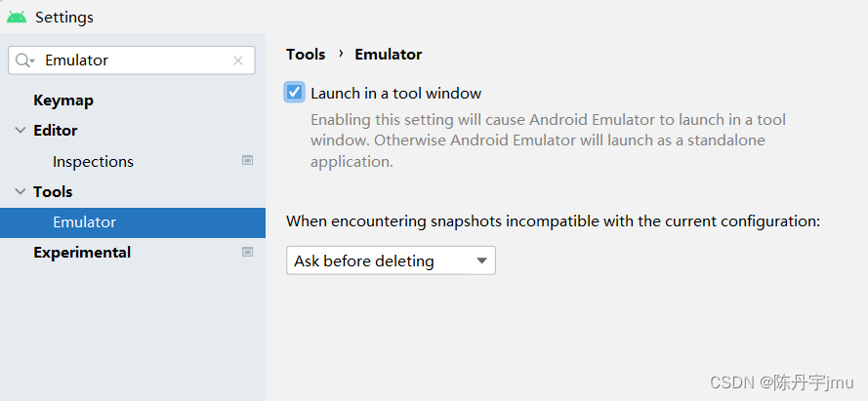Click the Tools breadcrumb link
The image size is (868, 401).
point(306,55)
